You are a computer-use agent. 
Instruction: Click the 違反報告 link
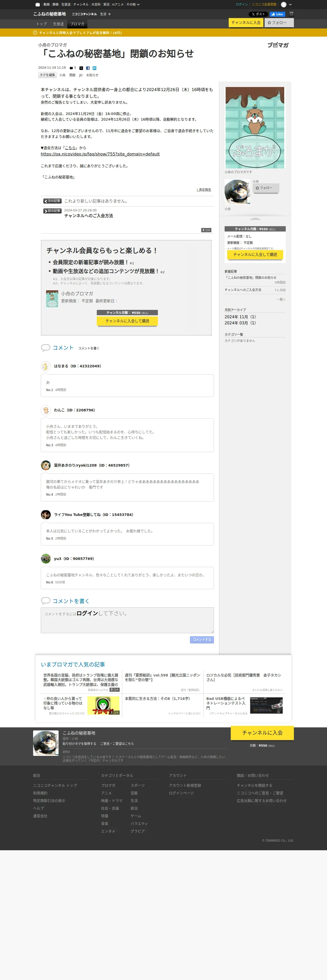tap(204, 190)
